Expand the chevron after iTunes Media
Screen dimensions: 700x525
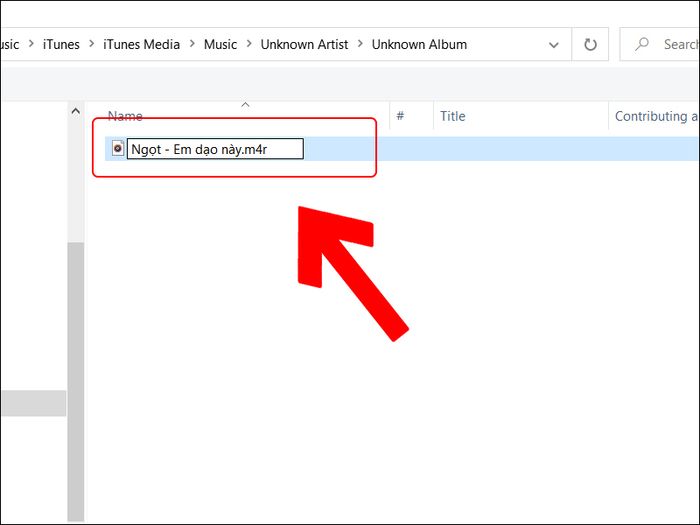tap(192, 44)
